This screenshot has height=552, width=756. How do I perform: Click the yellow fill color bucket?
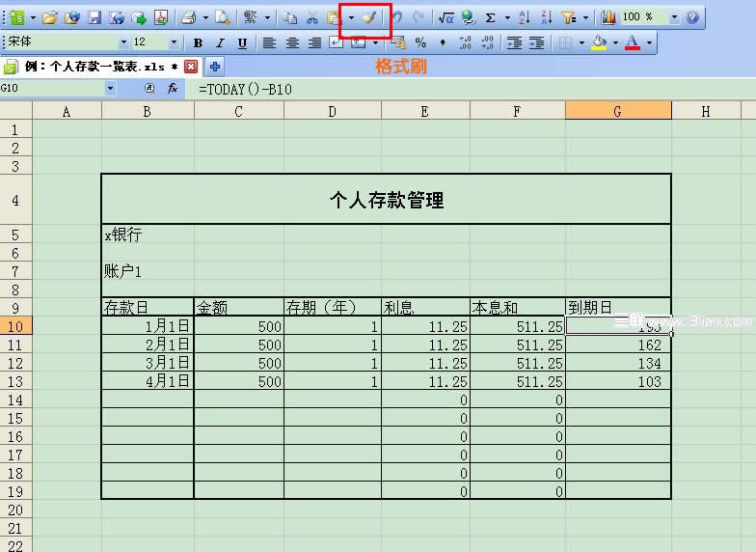point(599,43)
